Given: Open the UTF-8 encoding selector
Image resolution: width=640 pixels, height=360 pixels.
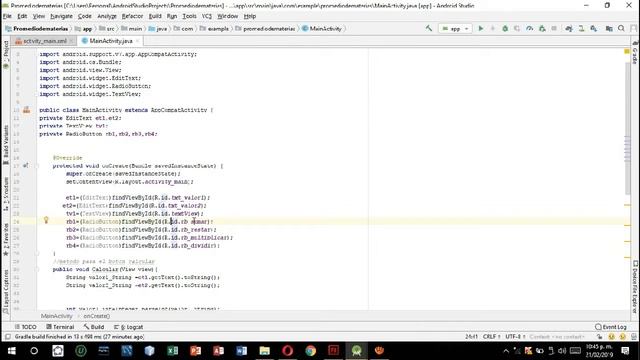Looking at the screenshot, I should point(515,337).
